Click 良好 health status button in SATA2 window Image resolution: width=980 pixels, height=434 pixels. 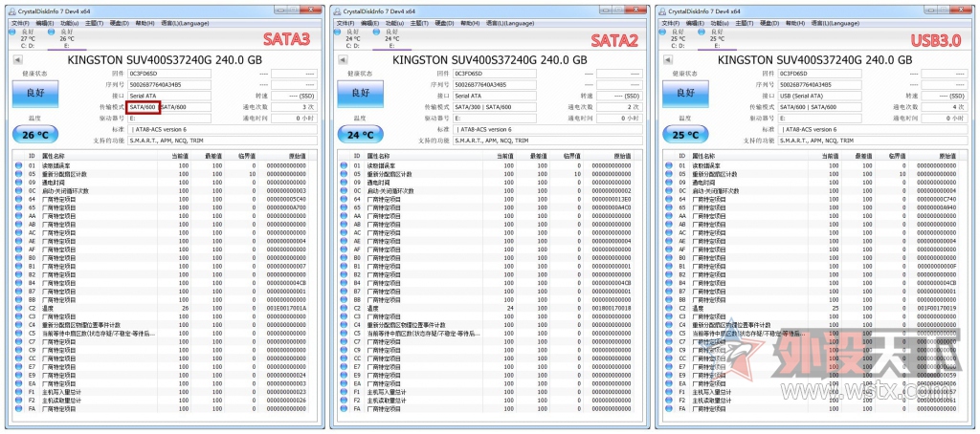point(360,93)
